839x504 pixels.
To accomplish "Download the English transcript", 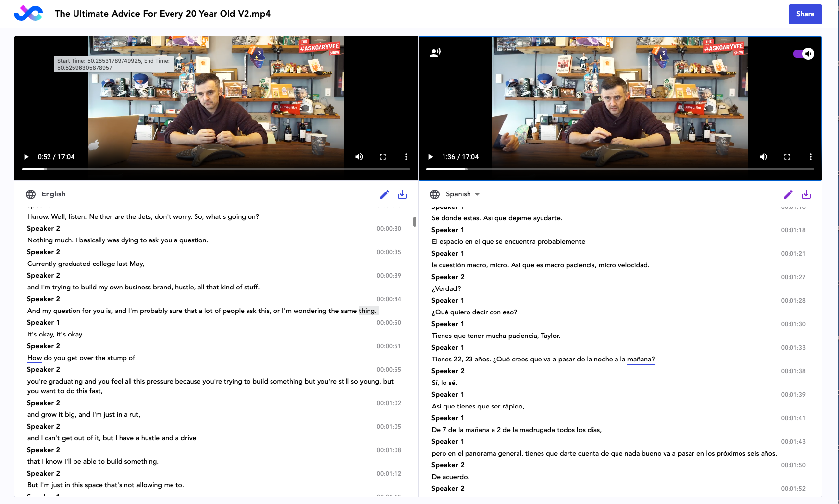I will [402, 194].
